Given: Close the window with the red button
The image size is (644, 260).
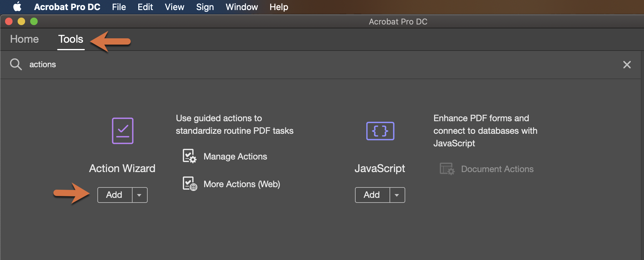Looking at the screenshot, I should point(9,21).
